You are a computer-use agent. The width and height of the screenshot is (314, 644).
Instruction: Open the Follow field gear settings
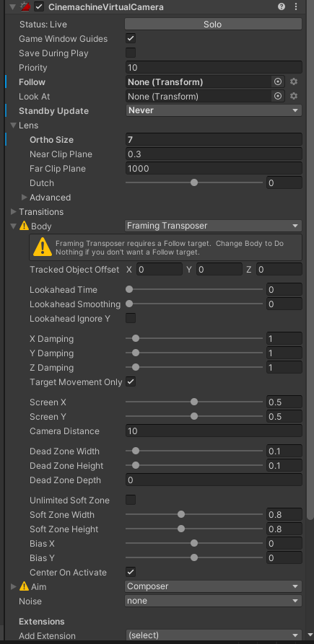[294, 81]
